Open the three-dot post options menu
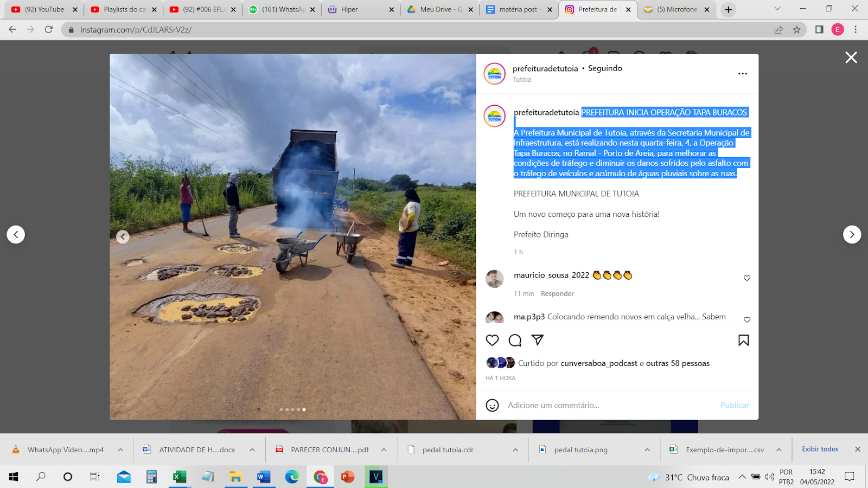868x488 pixels. click(x=743, y=74)
